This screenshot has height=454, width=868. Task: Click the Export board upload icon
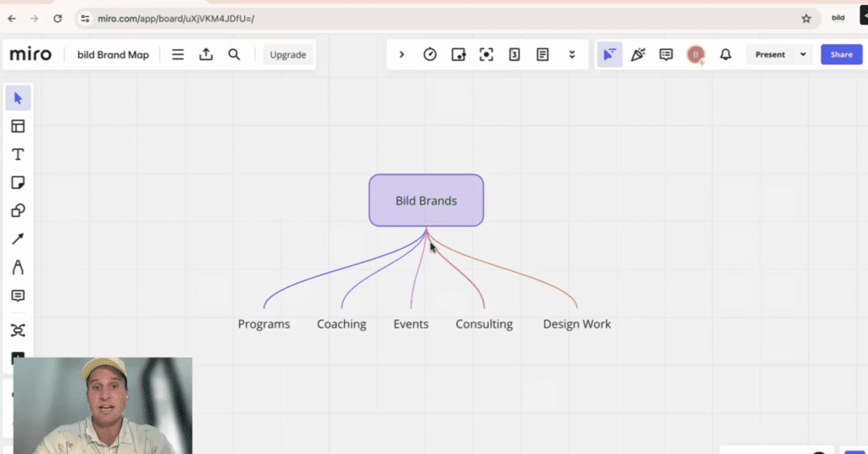point(206,54)
